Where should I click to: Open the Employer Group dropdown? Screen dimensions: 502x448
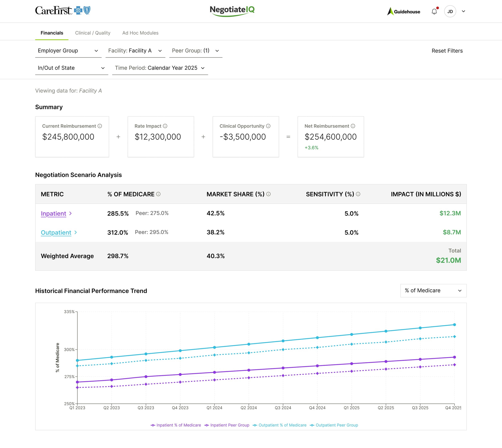[68, 51]
